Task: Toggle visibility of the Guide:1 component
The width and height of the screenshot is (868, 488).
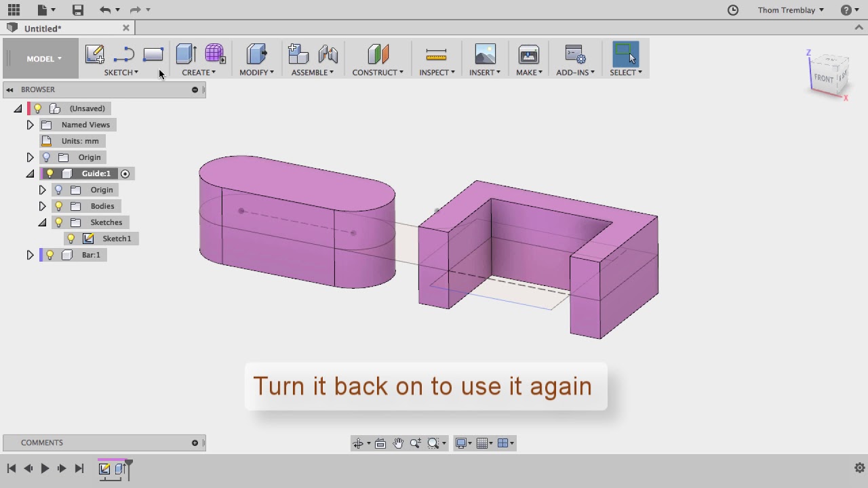Action: tap(49, 174)
